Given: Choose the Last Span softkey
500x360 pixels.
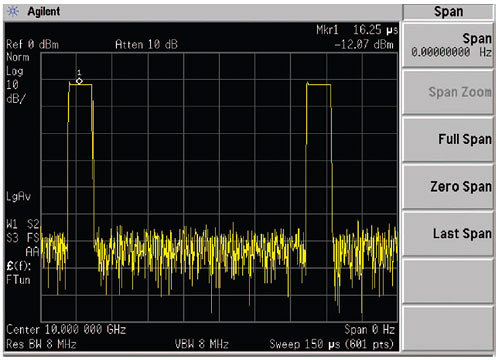Looking at the screenshot, I should point(448,234).
